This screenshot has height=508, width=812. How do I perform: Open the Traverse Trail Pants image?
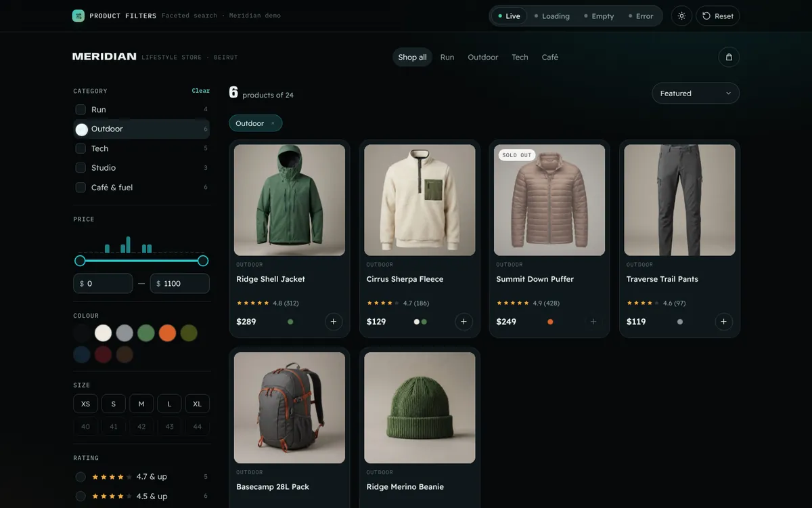679,200
